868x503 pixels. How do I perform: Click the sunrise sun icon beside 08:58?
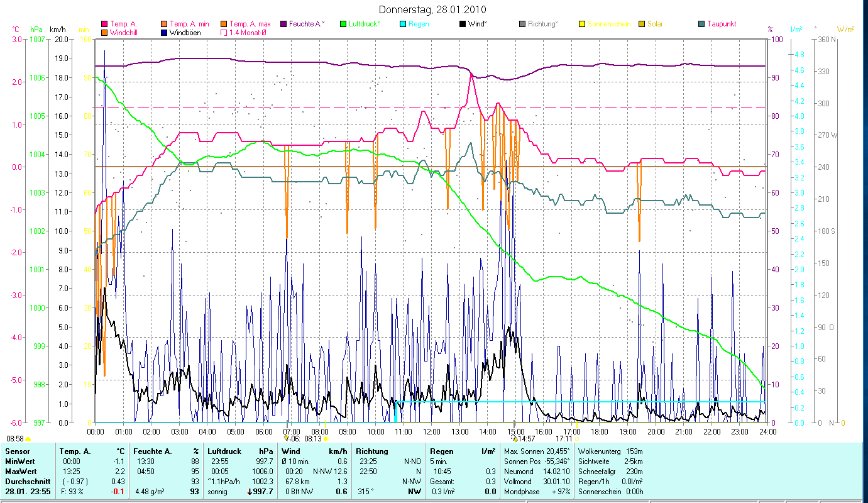28,439
